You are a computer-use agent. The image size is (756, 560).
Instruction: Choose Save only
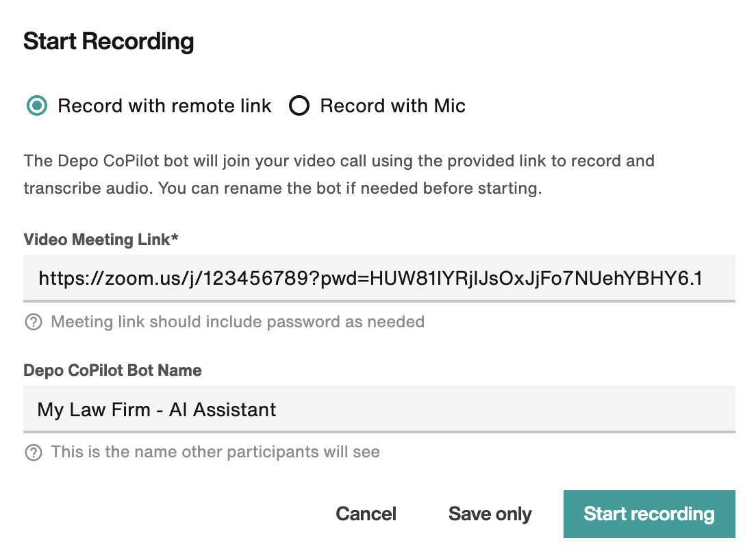point(490,513)
